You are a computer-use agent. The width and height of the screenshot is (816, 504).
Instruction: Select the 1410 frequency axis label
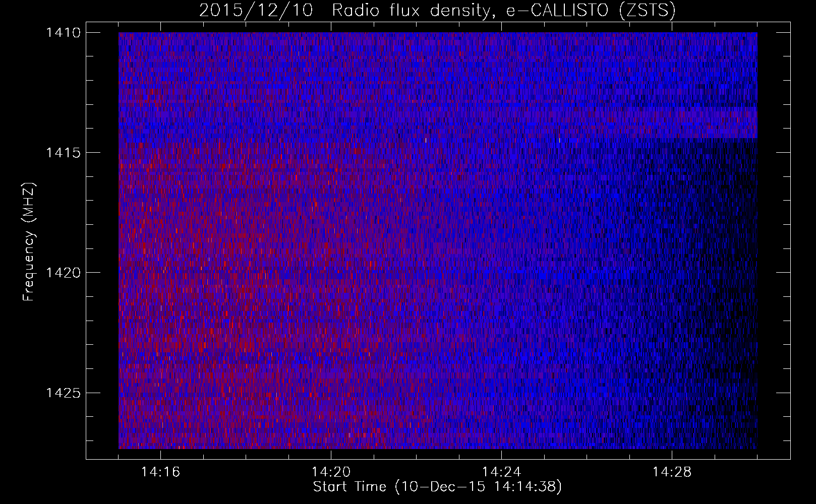pyautogui.click(x=63, y=33)
